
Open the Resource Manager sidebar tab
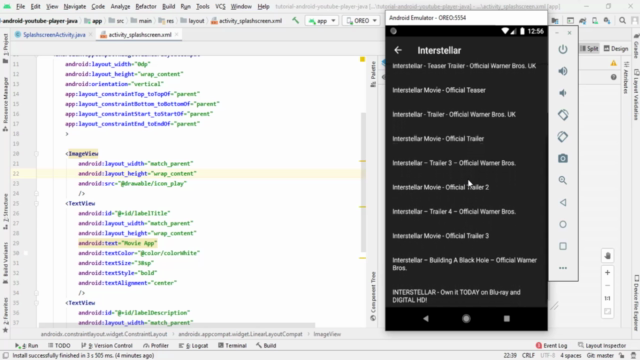point(5,104)
